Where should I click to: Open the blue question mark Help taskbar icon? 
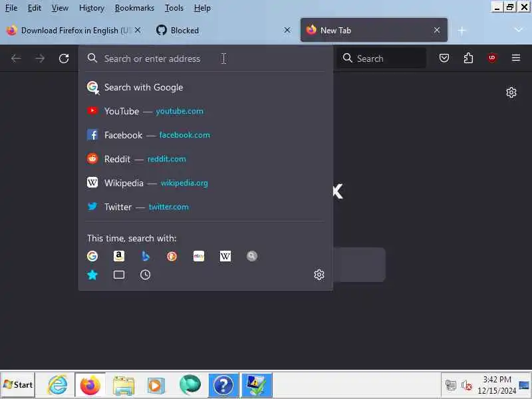[223, 385]
